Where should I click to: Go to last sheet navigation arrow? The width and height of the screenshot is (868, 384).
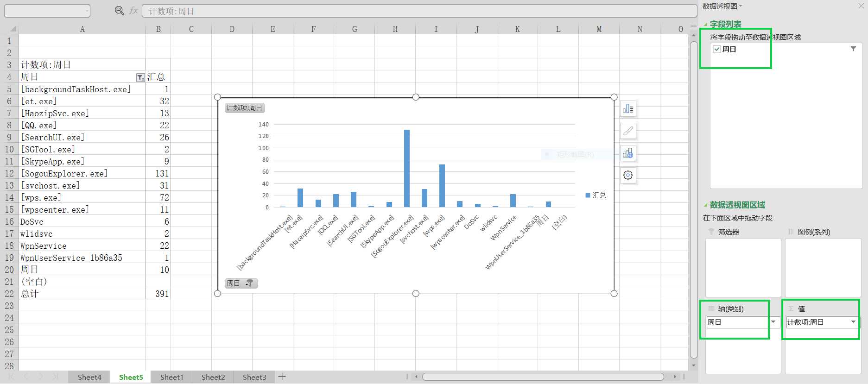pos(55,377)
